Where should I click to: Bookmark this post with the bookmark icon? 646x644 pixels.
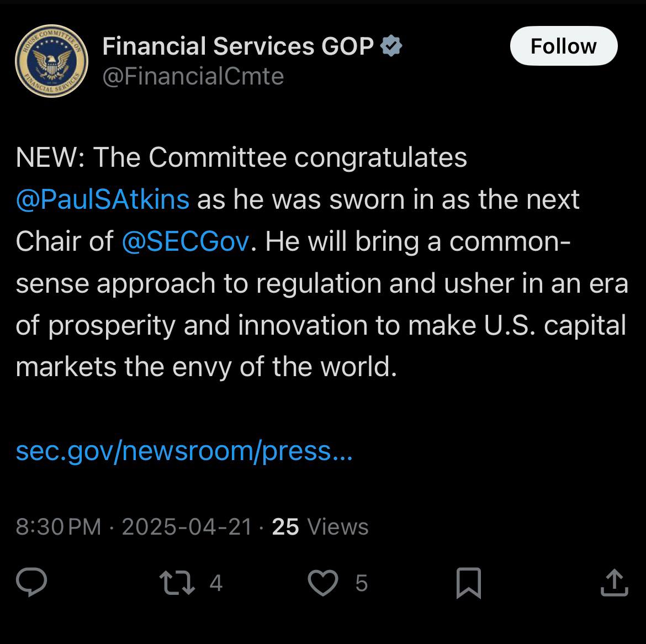pos(469,583)
